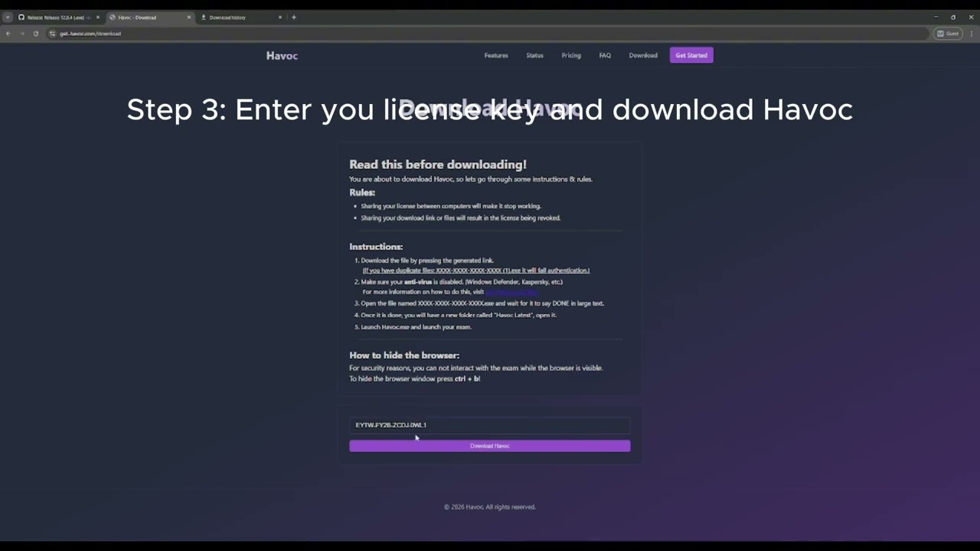Open the Guest profile button
Screen dimensions: 980x551
[x=948, y=34]
